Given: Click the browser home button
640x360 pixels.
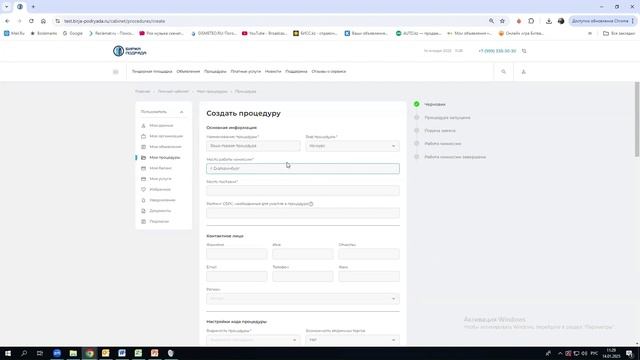Looking at the screenshot, I should coord(43,21).
